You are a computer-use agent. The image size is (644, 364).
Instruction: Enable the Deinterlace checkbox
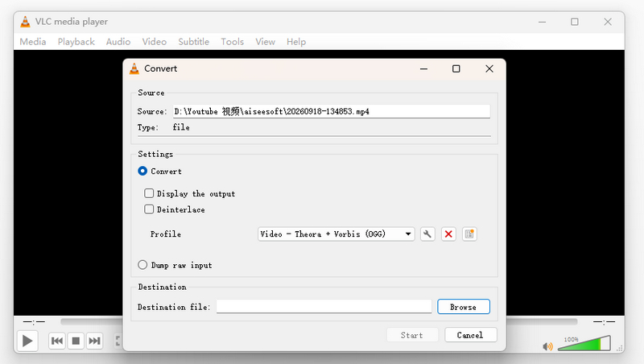tap(149, 209)
